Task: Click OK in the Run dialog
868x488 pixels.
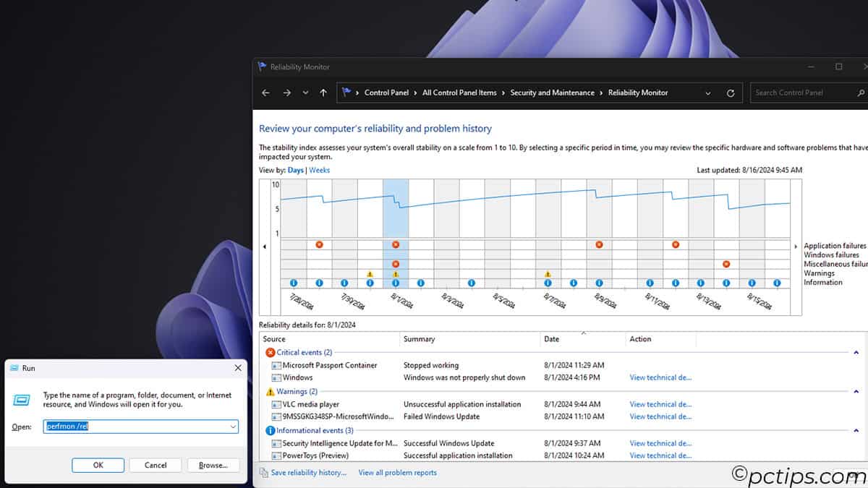Action: (98, 465)
